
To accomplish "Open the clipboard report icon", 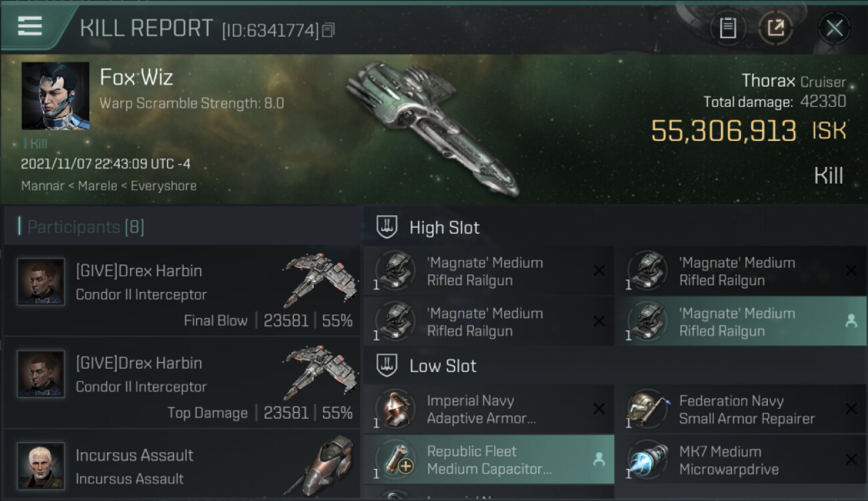I will 728,28.
